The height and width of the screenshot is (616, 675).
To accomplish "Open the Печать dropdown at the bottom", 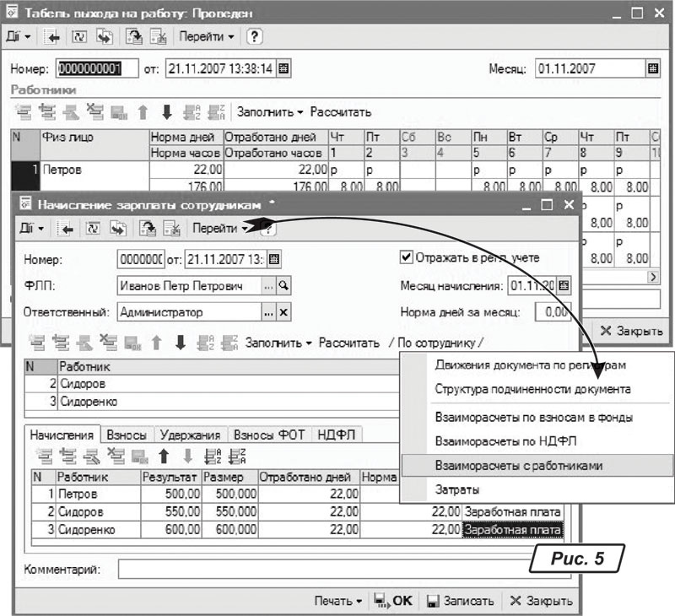I will tap(337, 601).
